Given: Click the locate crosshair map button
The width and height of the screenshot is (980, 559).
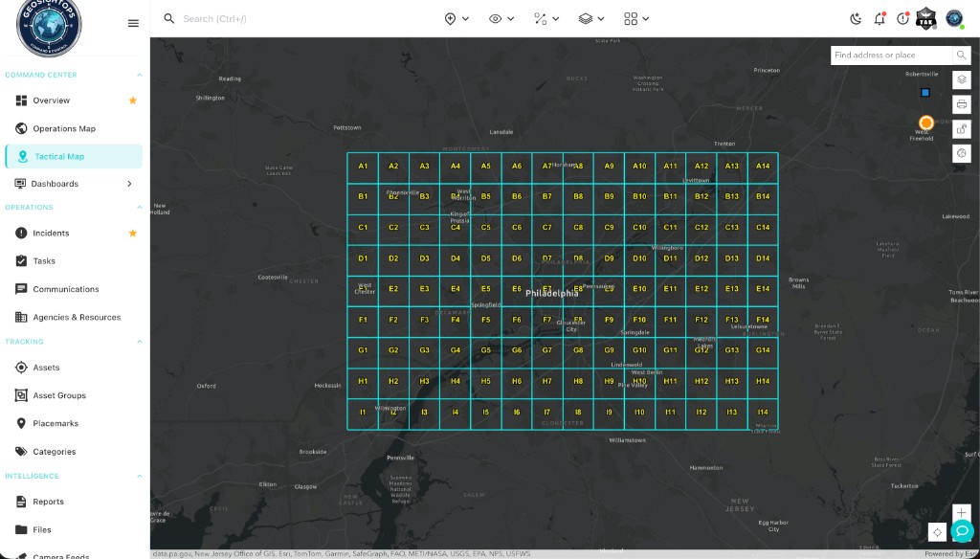Looking at the screenshot, I should coord(937,532).
